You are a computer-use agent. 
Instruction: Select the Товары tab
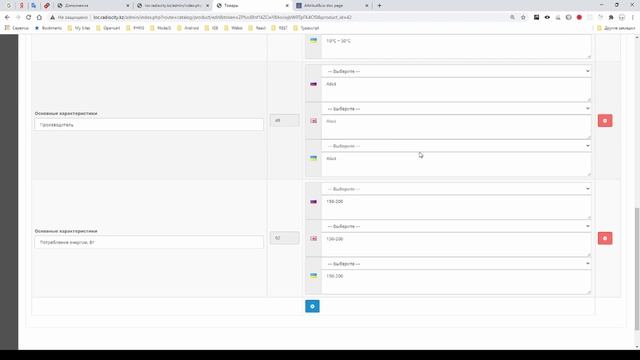[x=252, y=6]
